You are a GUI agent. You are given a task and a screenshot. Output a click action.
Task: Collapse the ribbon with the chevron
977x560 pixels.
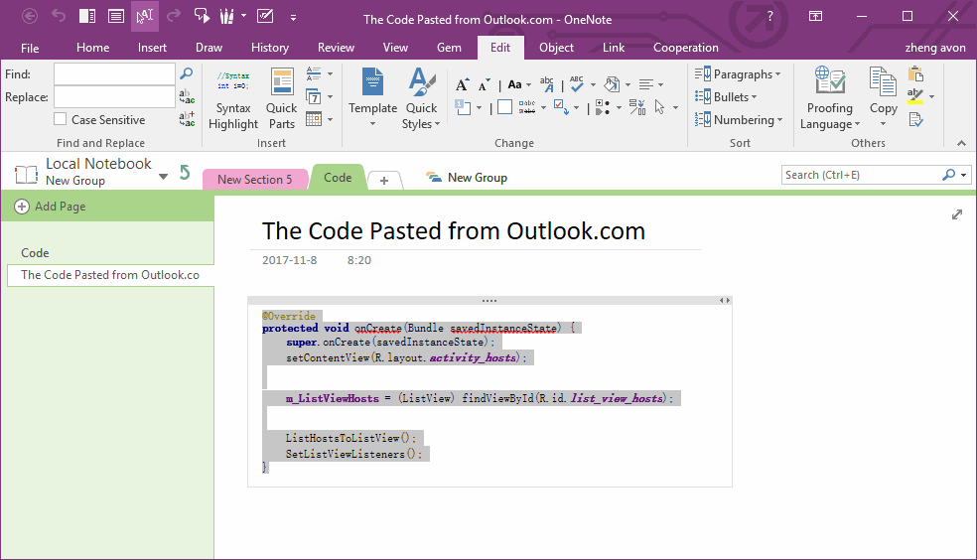961,143
